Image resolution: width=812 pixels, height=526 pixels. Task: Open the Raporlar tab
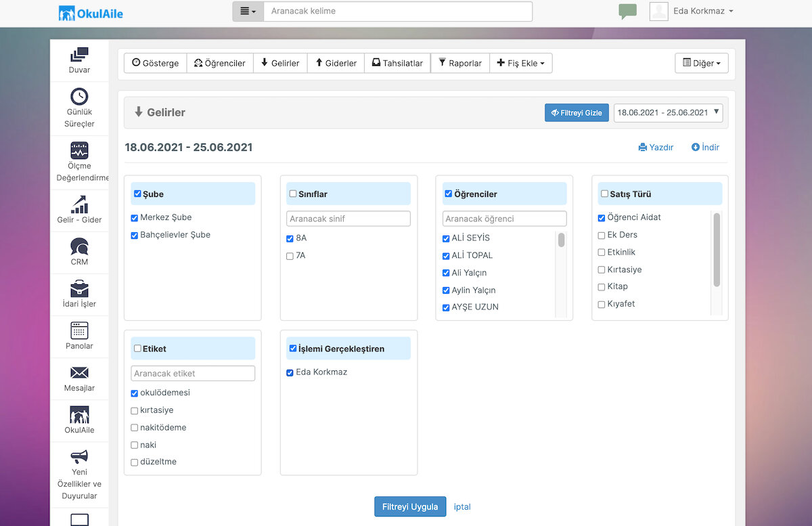460,63
